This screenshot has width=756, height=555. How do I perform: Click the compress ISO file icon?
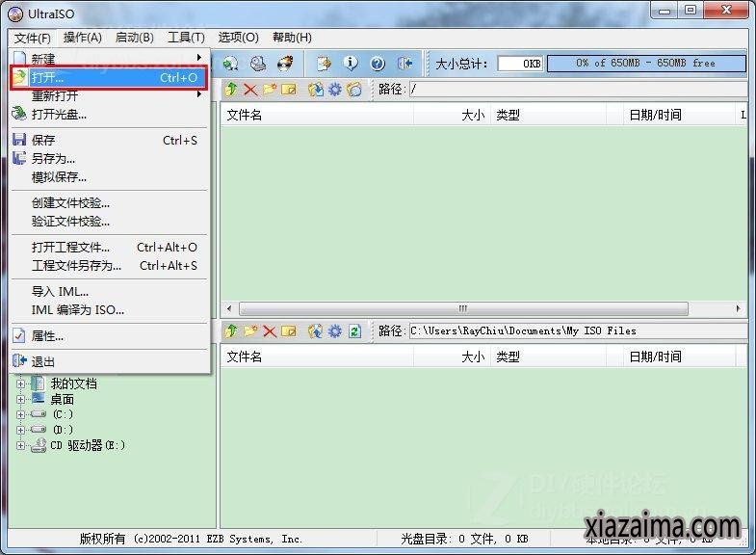[x=324, y=64]
